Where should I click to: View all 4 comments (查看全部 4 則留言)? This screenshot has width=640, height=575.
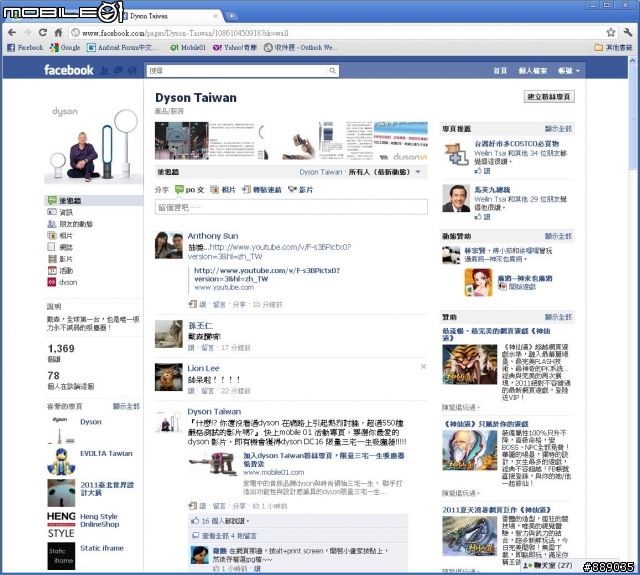pyautogui.click(x=229, y=536)
